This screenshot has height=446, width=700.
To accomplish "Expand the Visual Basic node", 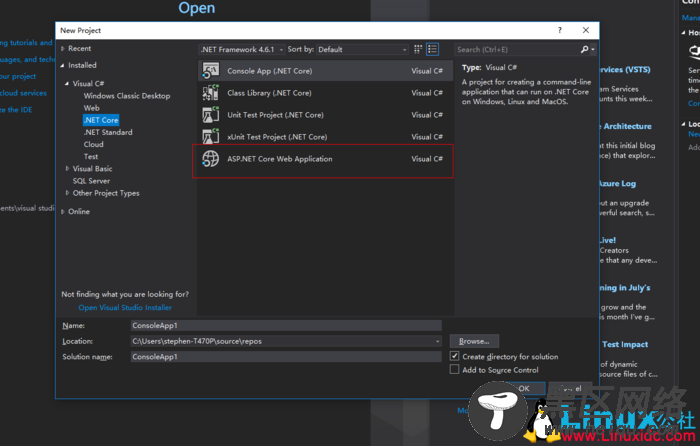I will (67, 169).
